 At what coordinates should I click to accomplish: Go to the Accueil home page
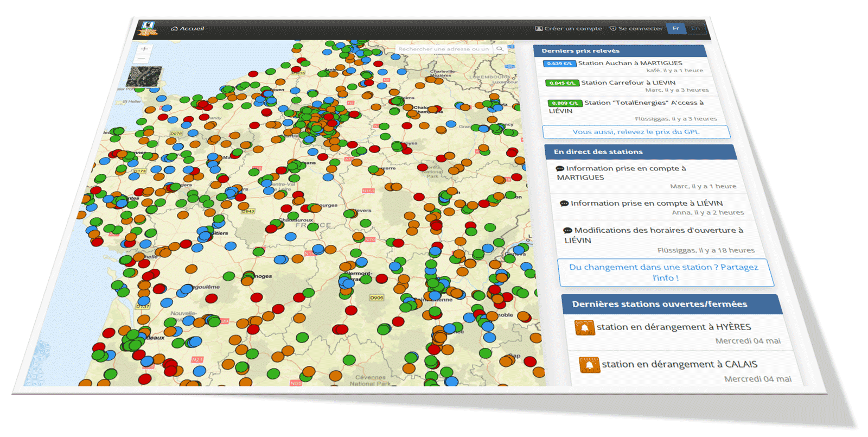click(188, 29)
